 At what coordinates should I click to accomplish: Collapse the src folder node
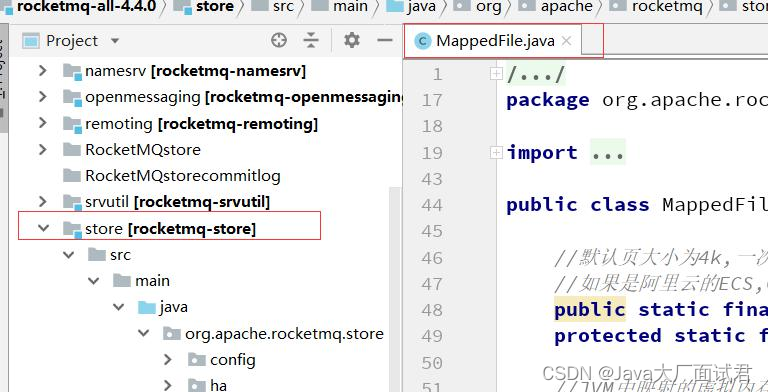pos(69,255)
